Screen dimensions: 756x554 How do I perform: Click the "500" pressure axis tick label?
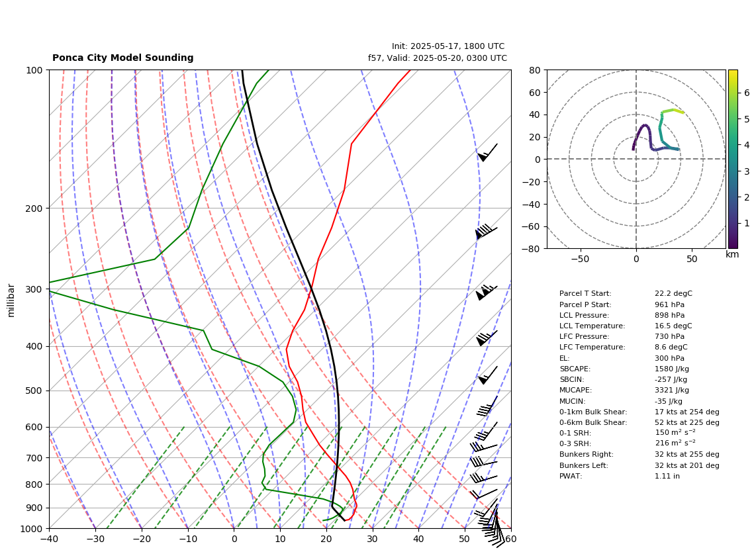pos(35,391)
